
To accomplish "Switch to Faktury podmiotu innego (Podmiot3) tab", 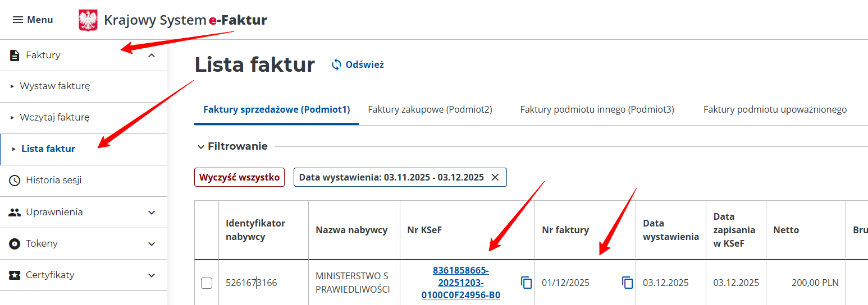I will click(597, 110).
